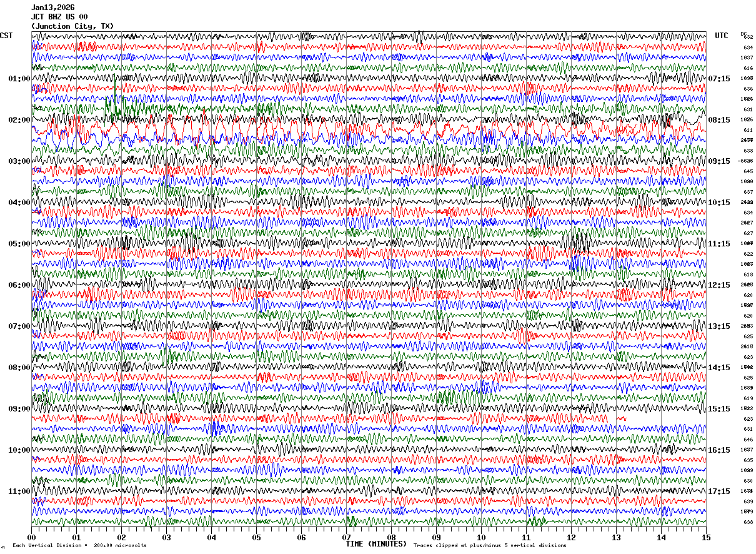Click DC offset value 1037 on right
The height and width of the screenshot is (554, 756).
click(747, 58)
